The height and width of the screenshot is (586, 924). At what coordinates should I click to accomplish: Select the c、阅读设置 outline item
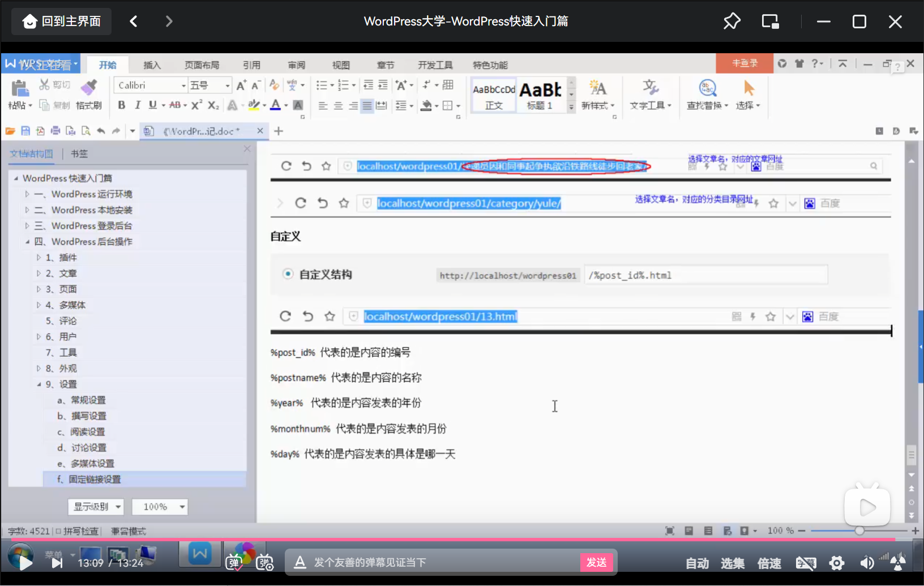(82, 432)
